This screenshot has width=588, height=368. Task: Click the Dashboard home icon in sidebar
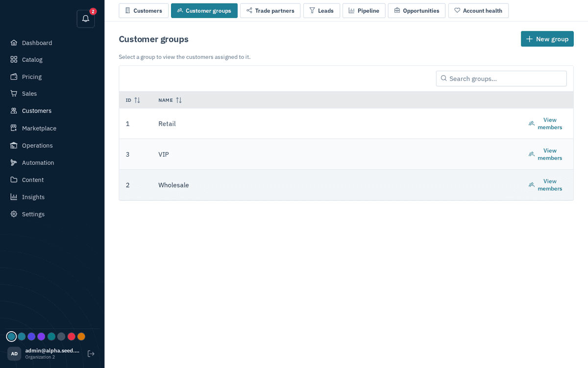[x=14, y=43]
